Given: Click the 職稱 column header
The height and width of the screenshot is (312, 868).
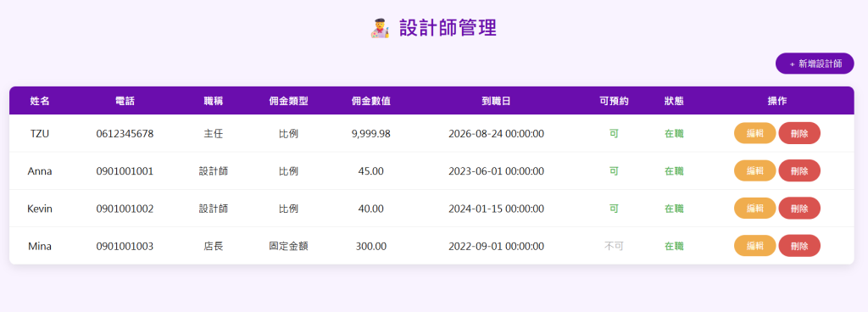Looking at the screenshot, I should [214, 101].
